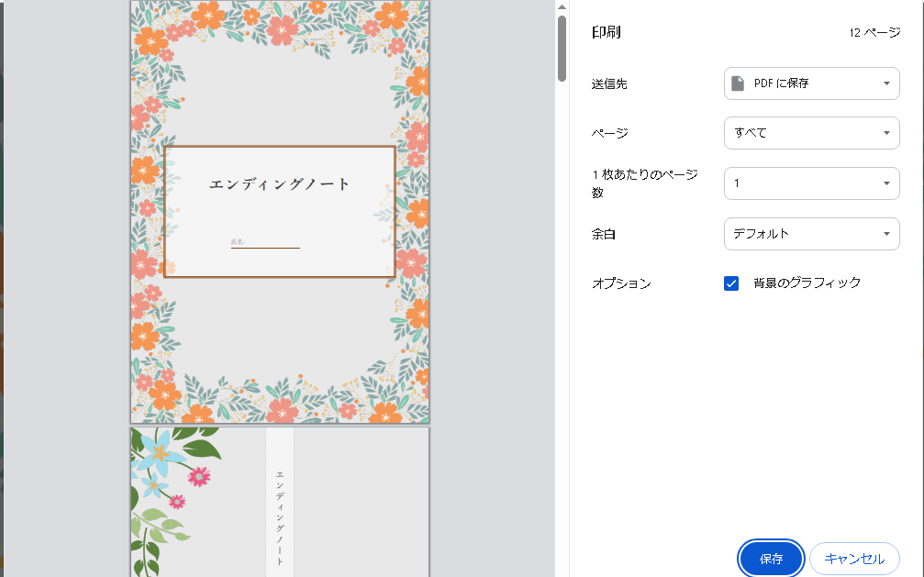This screenshot has width=924, height=577.
Task: Enable background graphics by clicking its checkbox
Action: click(x=730, y=283)
